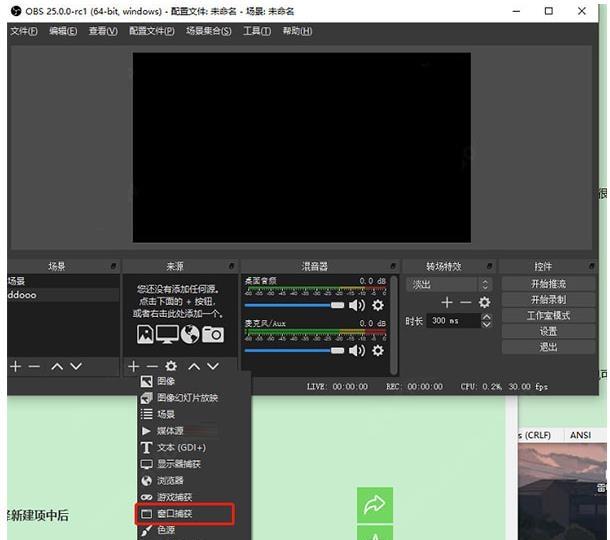Viewport: 610px width, 540px height.
Task: Choose 文本 (GDI+) from add-source menu
Action: 194,447
